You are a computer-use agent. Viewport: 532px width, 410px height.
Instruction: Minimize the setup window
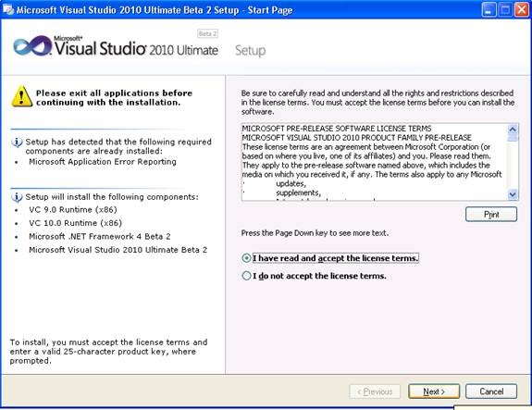(x=489, y=9)
